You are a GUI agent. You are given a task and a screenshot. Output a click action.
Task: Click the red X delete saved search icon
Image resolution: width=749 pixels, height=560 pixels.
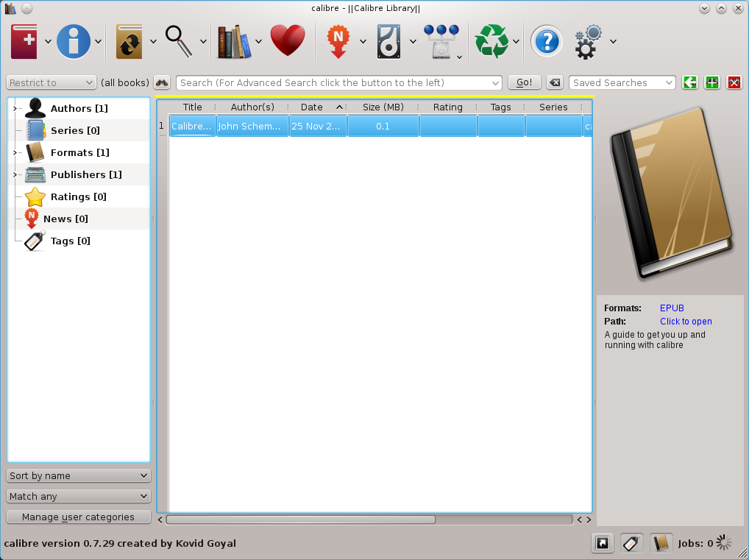click(x=734, y=82)
